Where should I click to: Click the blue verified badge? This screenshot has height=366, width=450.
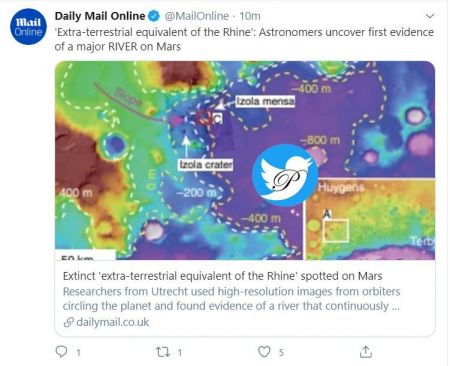click(x=154, y=16)
